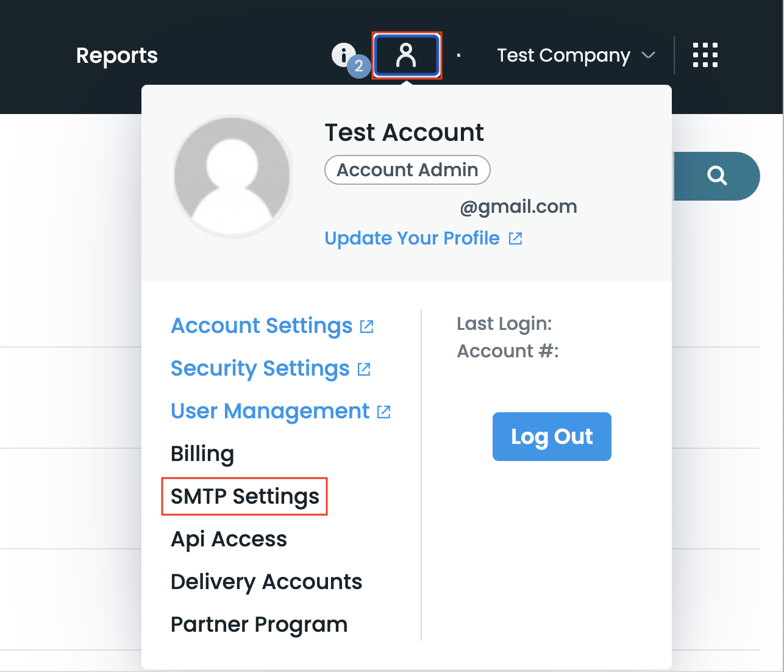Click the external link icon beside Account Settings

[x=366, y=327]
